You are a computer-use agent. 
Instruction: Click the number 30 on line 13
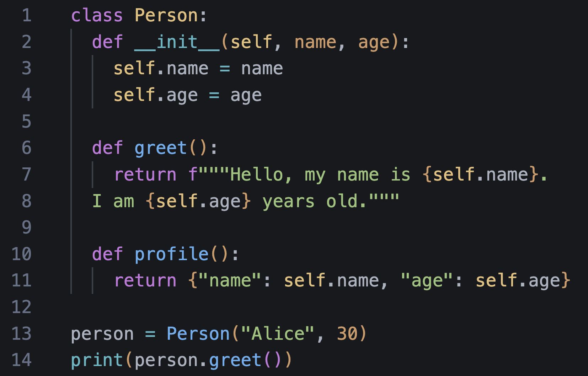(347, 334)
